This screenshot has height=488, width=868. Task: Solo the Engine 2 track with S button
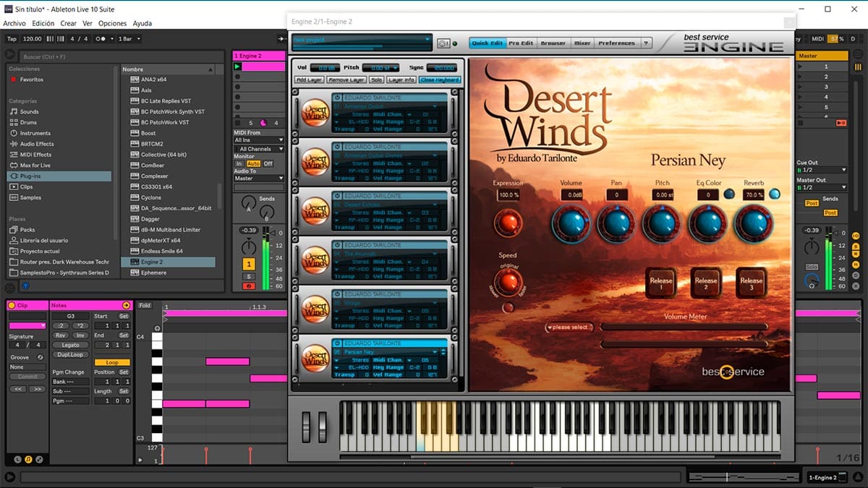(x=249, y=276)
